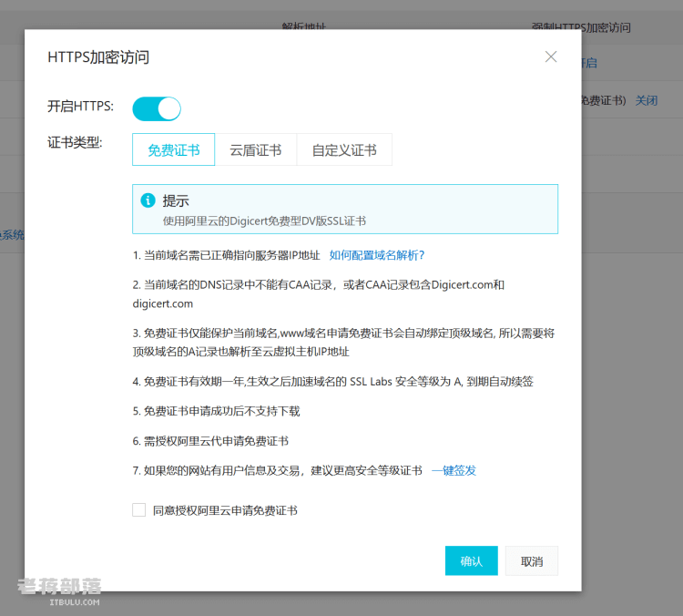The width and height of the screenshot is (683, 616).
Task: Click the HTTPS加密访问 dialog title
Action: [98, 57]
